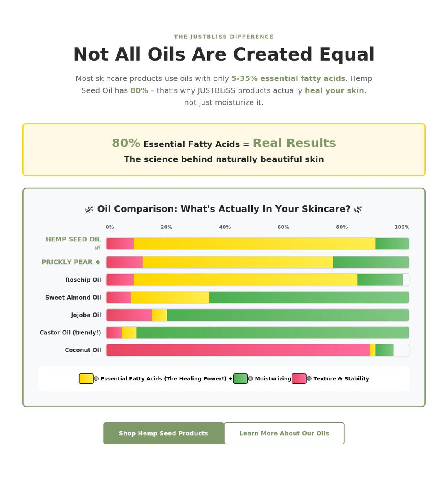Click the yellow Essential Fatty Acids legend swatch

pyautogui.click(x=86, y=378)
